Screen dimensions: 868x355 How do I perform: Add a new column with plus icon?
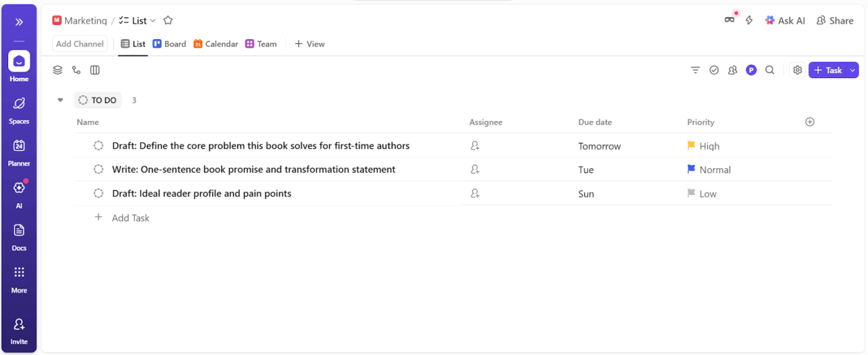click(x=810, y=122)
